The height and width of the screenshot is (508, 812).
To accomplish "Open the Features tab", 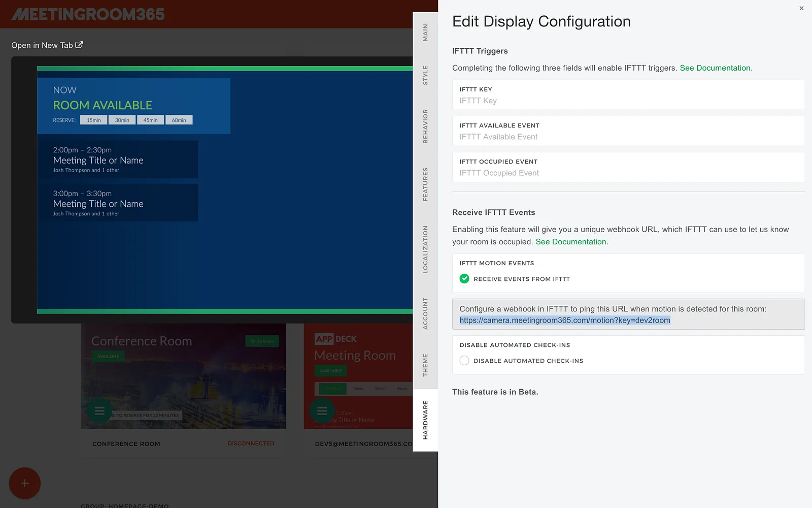I will pos(425,184).
